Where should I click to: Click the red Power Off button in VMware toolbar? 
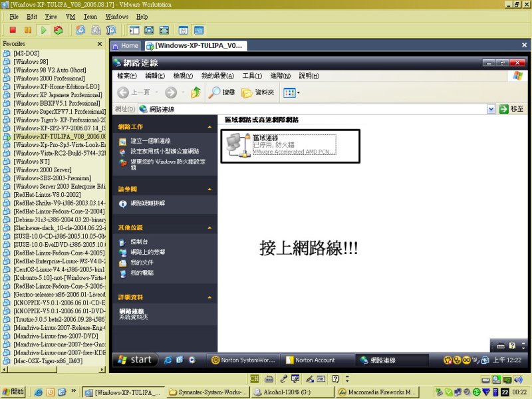pos(13,30)
